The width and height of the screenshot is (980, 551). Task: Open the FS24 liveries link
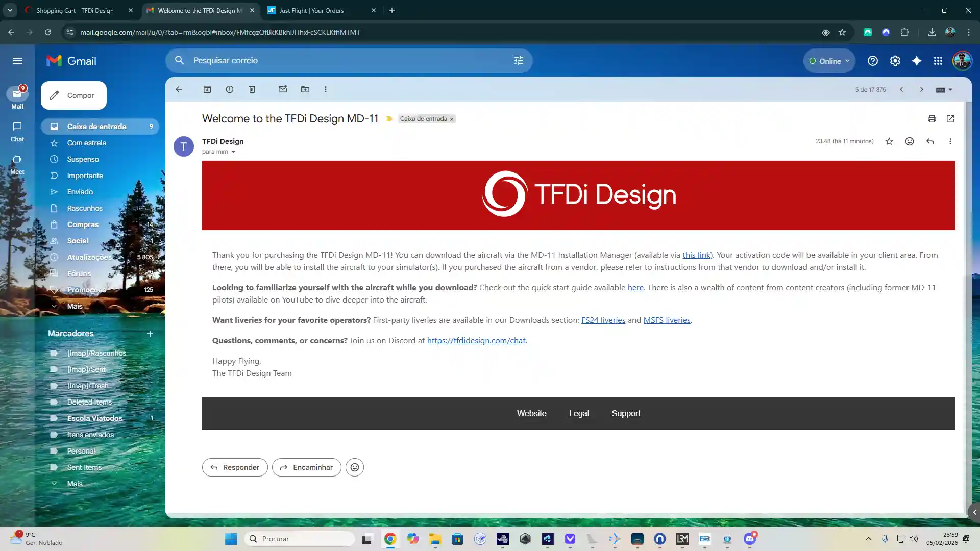(603, 320)
